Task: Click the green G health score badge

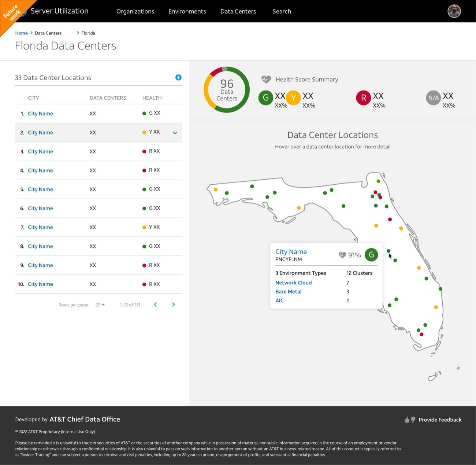Action: (266, 98)
